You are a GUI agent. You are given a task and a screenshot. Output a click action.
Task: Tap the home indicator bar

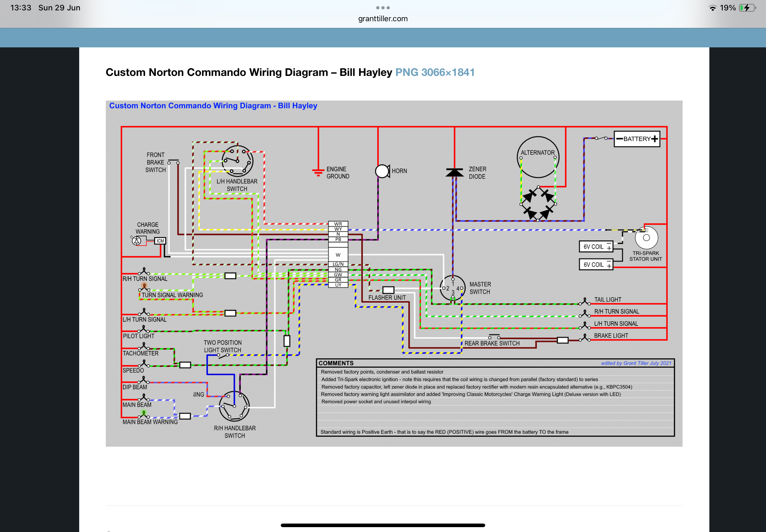[383, 525]
